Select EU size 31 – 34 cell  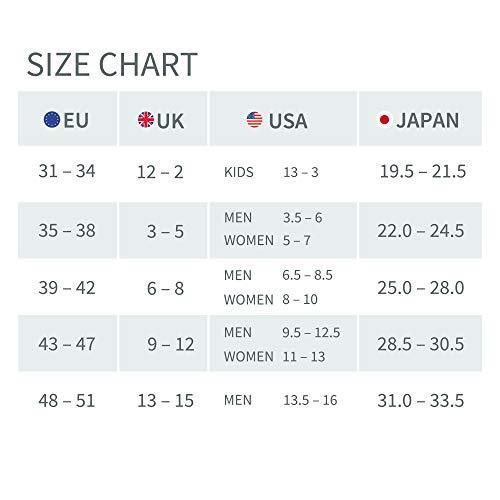[x=67, y=171]
